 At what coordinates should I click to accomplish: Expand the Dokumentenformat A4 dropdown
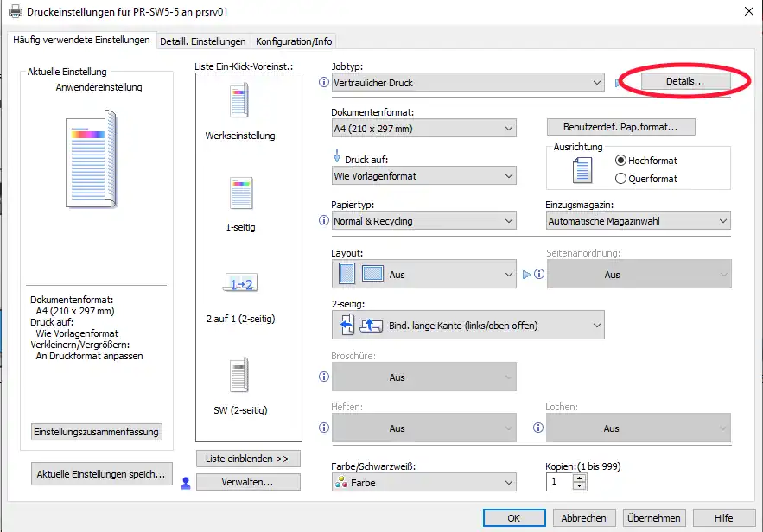pos(423,129)
